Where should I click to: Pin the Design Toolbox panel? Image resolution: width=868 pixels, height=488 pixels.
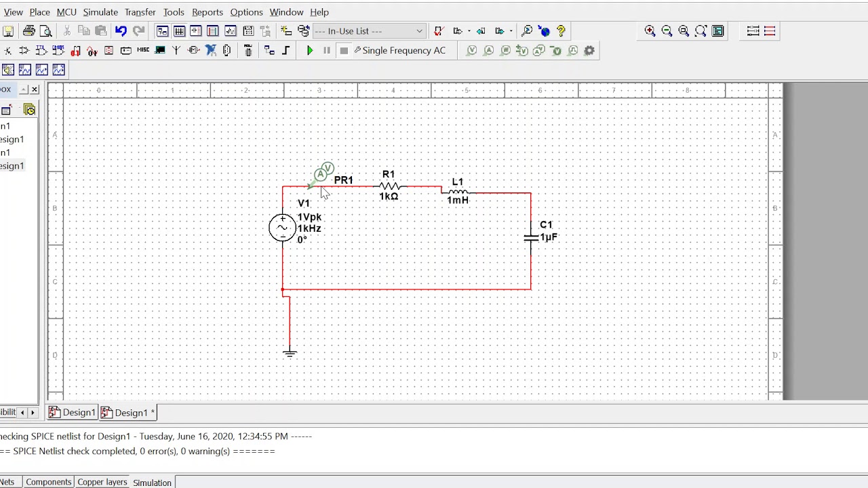[23, 89]
